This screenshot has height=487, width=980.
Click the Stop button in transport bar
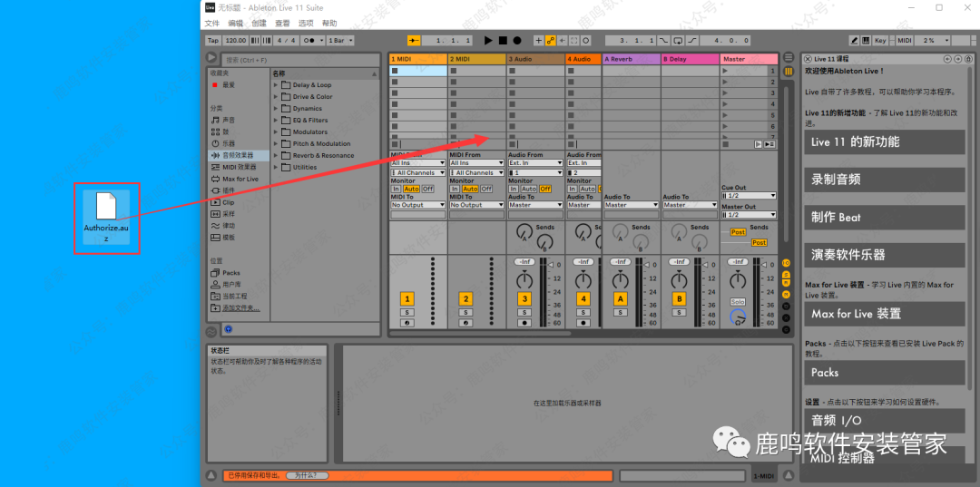tap(502, 41)
